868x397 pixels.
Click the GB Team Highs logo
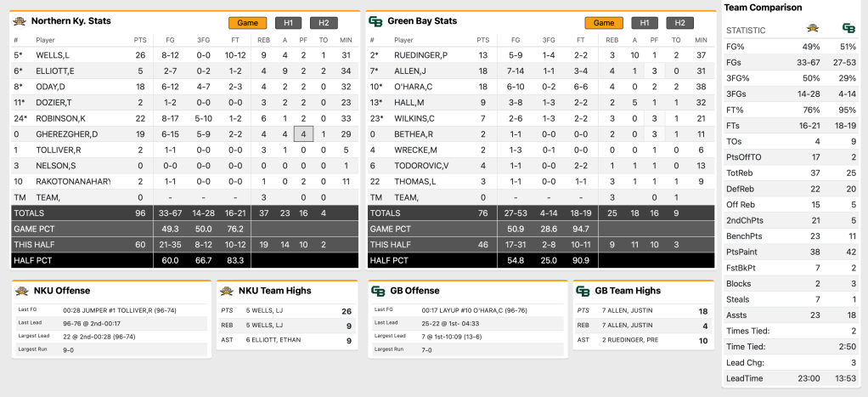(x=583, y=291)
